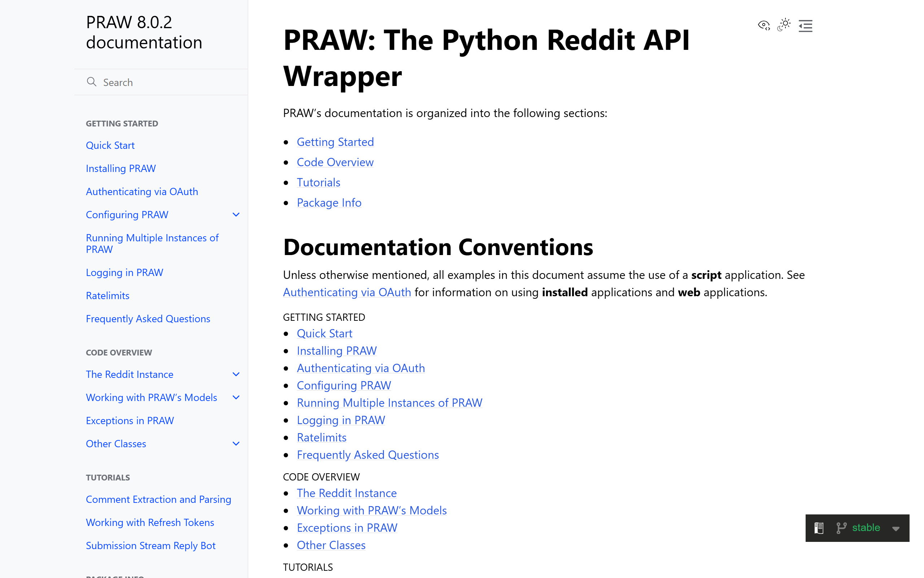Viewport: 924px width, 578px height.
Task: Click Installing PRAW in the main content list
Action: [x=337, y=350]
